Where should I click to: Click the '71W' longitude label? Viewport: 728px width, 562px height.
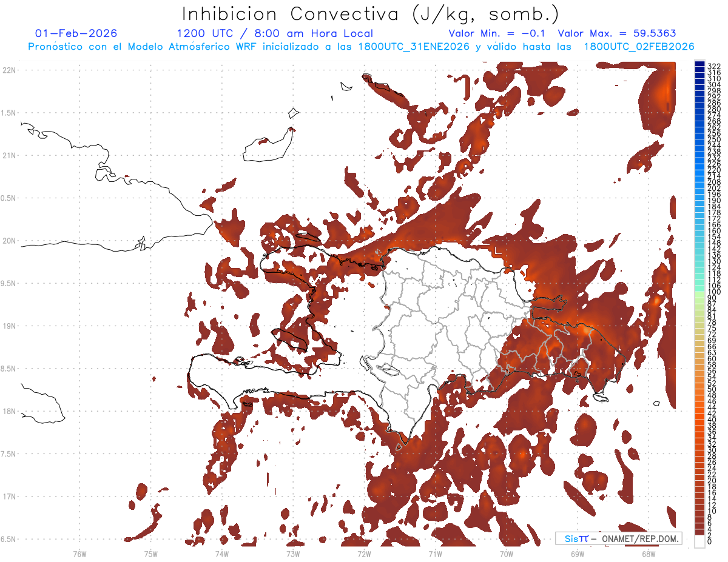point(435,554)
